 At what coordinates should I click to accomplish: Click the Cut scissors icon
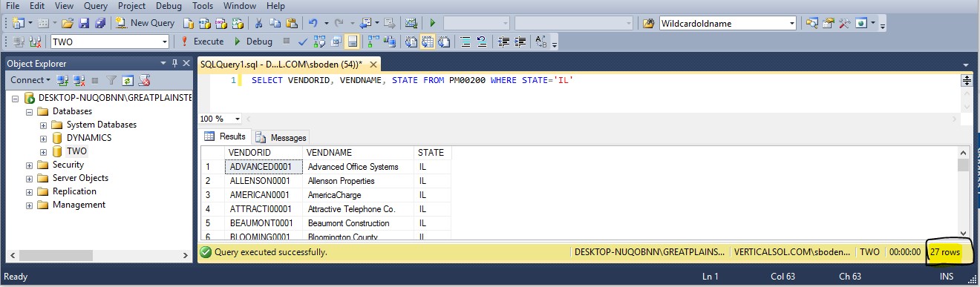point(258,23)
